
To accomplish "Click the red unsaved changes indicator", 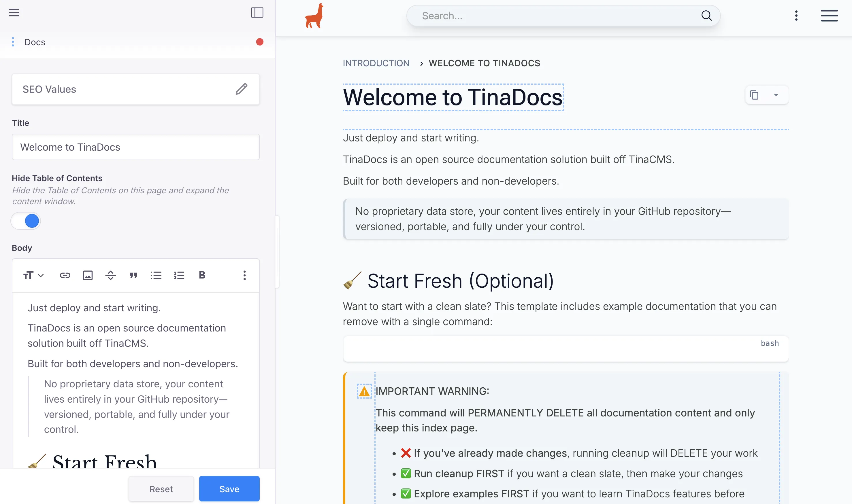I will click(260, 42).
